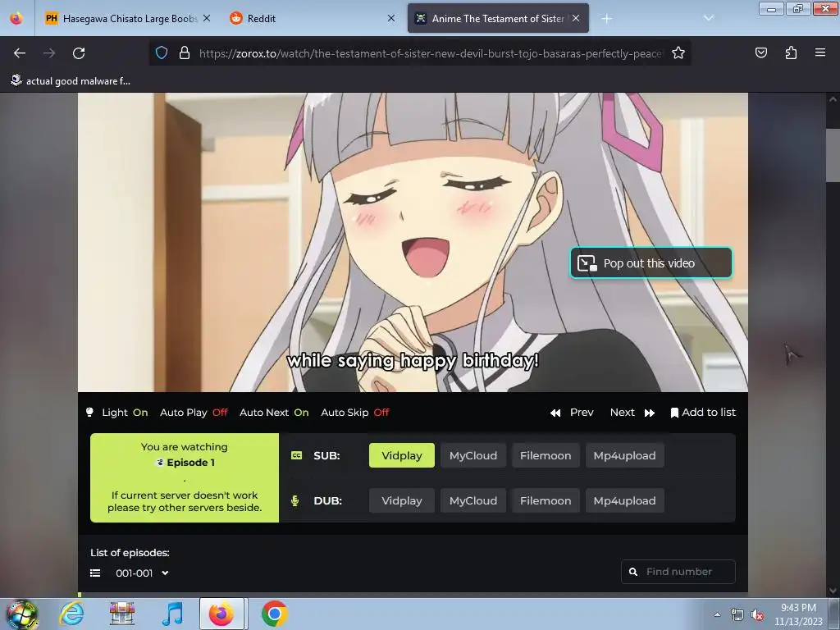Click 'You are watching Episode 1' notice
Viewport: 840px width, 630px height.
pyautogui.click(x=185, y=477)
